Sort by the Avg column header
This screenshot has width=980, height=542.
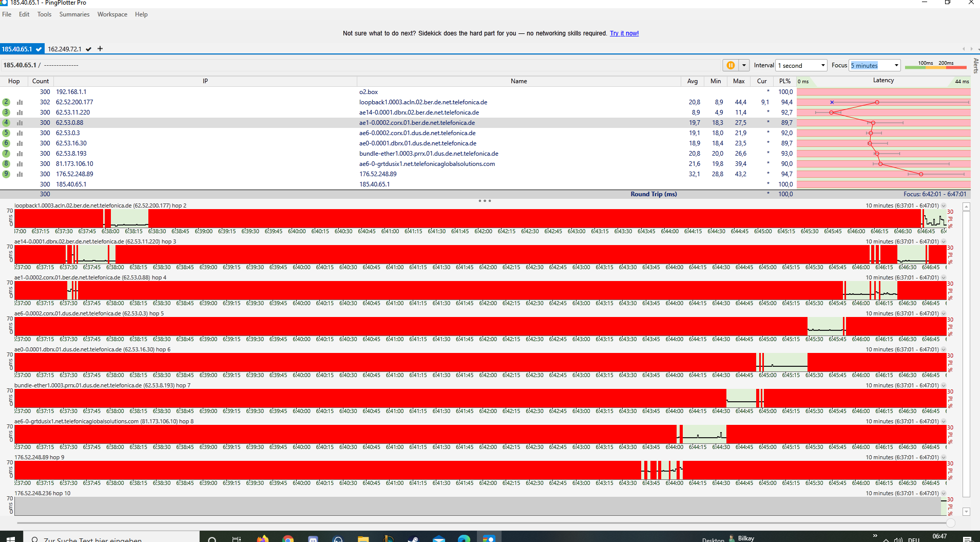(693, 81)
